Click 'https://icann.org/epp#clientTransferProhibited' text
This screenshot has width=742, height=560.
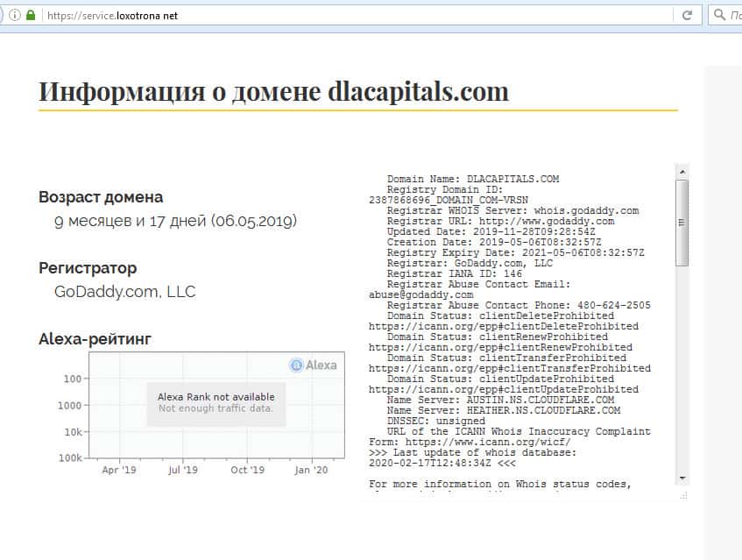(510, 368)
